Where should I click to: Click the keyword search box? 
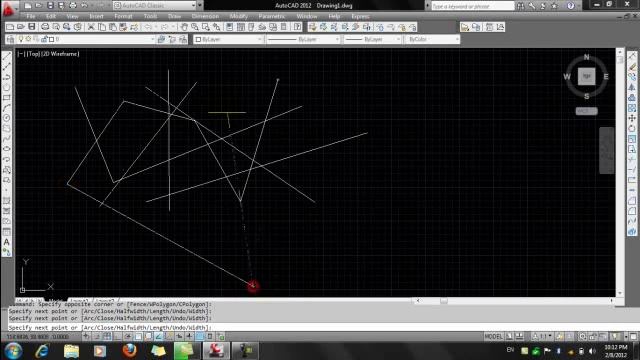473,6
